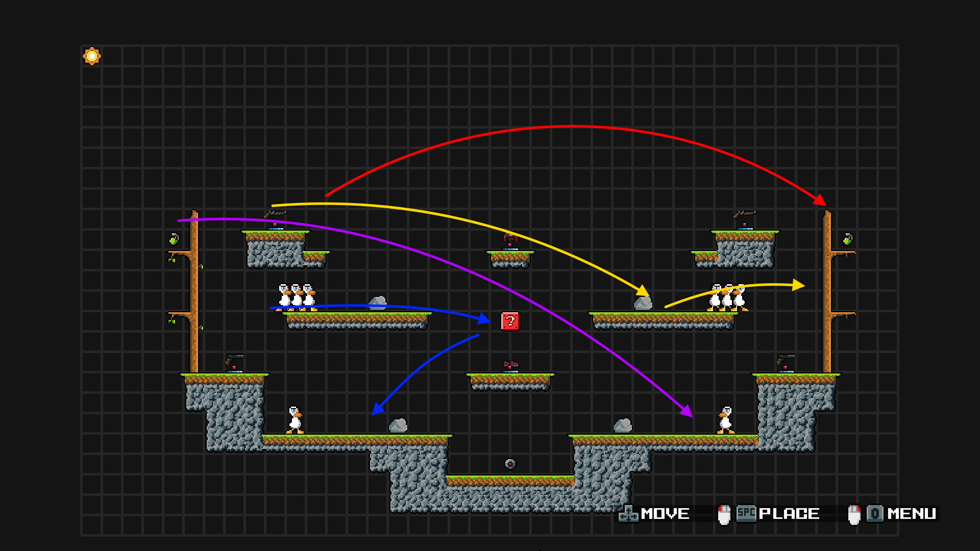The width and height of the screenshot is (980, 551).
Task: Click the PLACE control label
Action: tap(789, 514)
